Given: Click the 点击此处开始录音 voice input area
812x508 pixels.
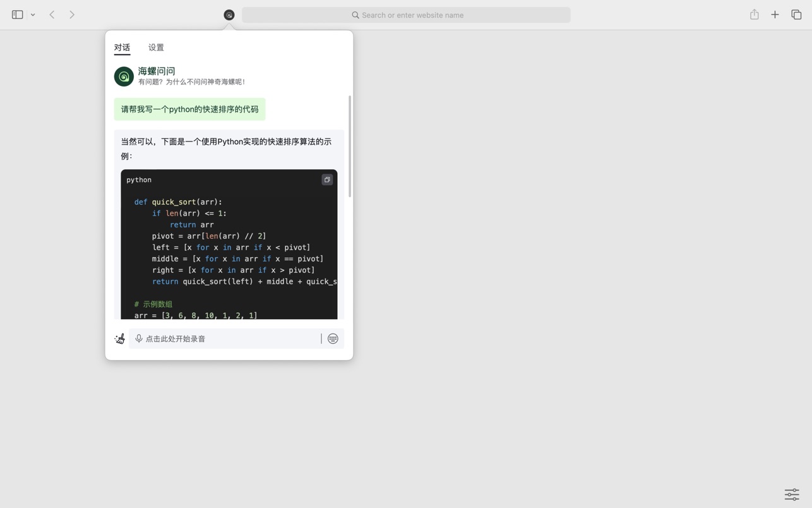Looking at the screenshot, I should pos(227,339).
